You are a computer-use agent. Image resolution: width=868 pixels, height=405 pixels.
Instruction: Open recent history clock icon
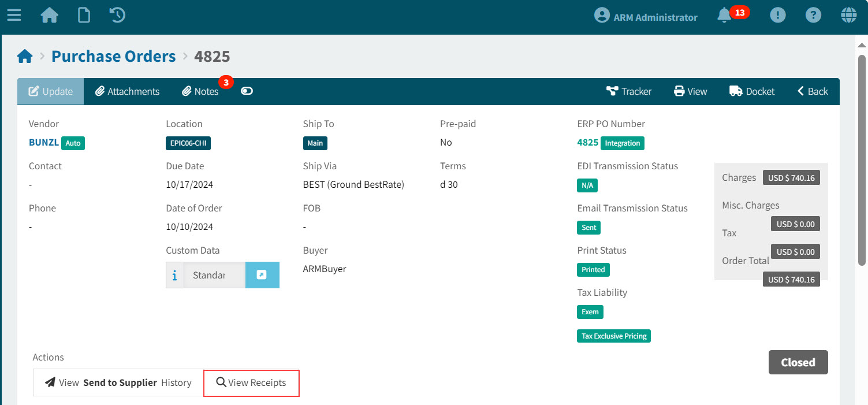(117, 15)
